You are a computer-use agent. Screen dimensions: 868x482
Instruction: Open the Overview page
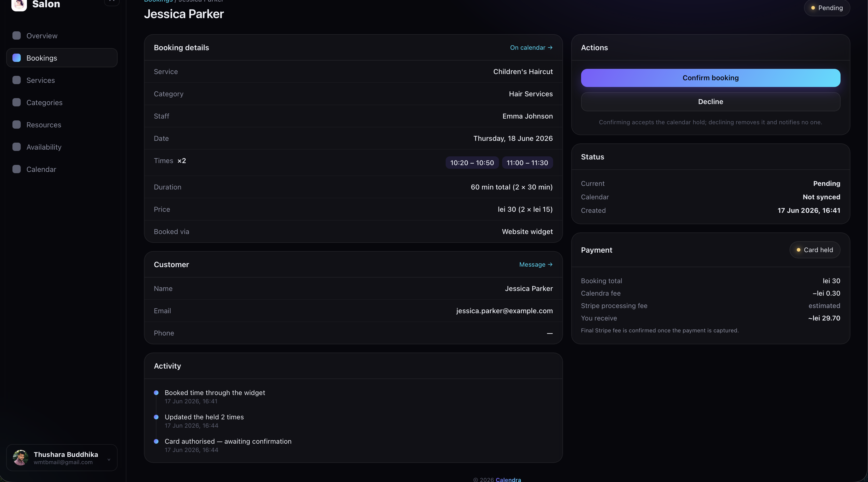pyautogui.click(x=62, y=36)
